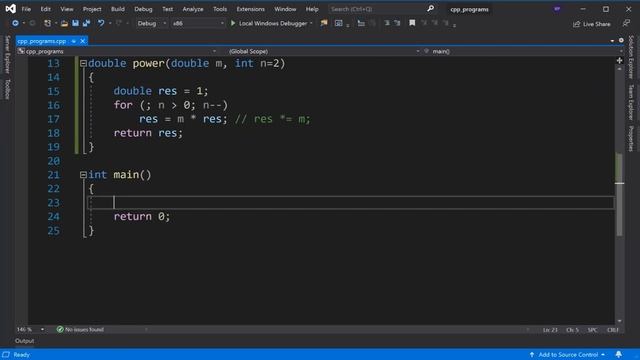Open the Debug menu
This screenshot has width=640, height=360.
[x=143, y=9]
